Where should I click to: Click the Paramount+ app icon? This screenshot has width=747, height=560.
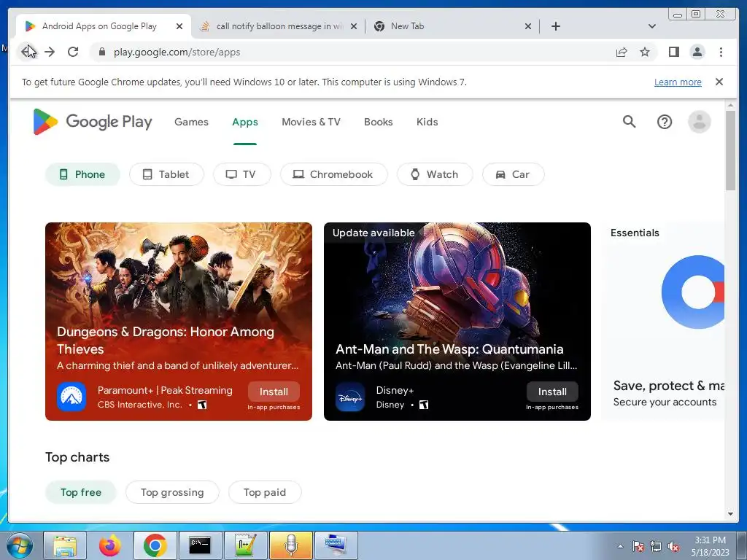point(71,397)
